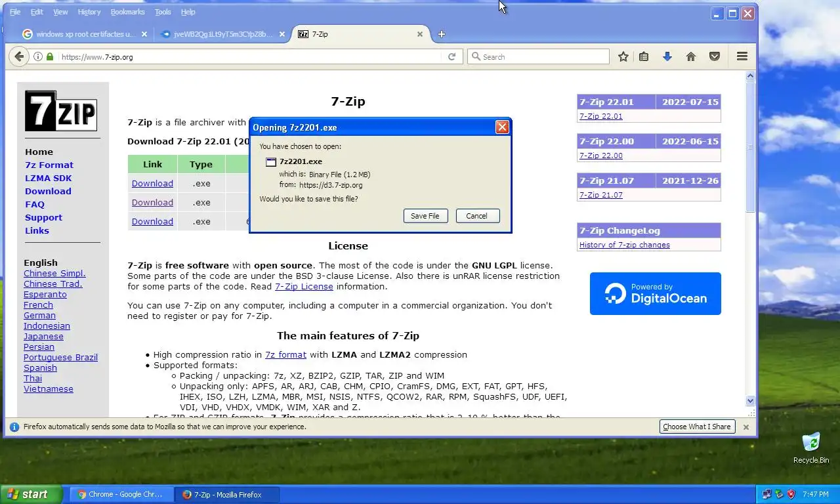The image size is (840, 504).
Task: Open the View menu
Action: coord(60,12)
